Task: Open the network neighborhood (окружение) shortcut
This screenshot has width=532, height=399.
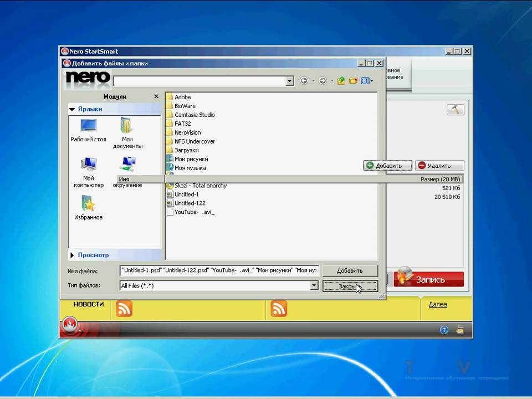Action: click(x=127, y=172)
